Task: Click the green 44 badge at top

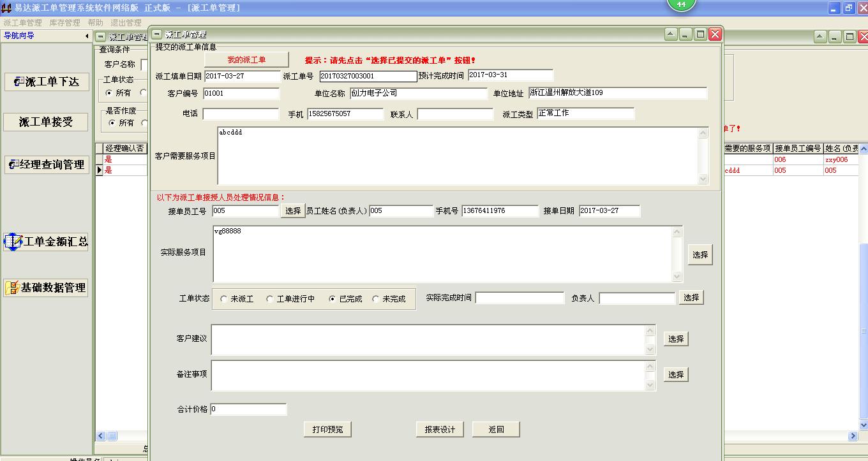Action: point(681,4)
